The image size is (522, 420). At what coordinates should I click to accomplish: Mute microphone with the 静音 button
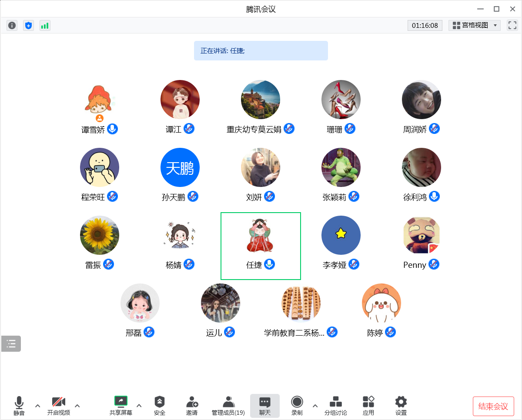pos(19,406)
